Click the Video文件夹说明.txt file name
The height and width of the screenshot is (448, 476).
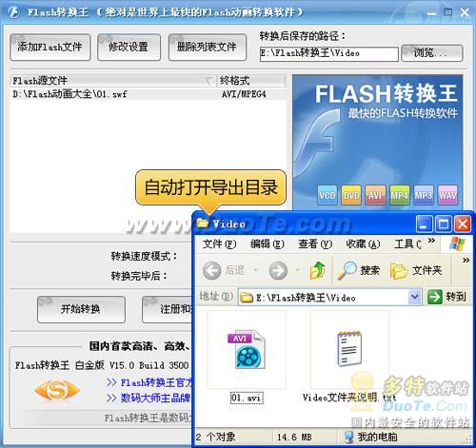tap(349, 398)
